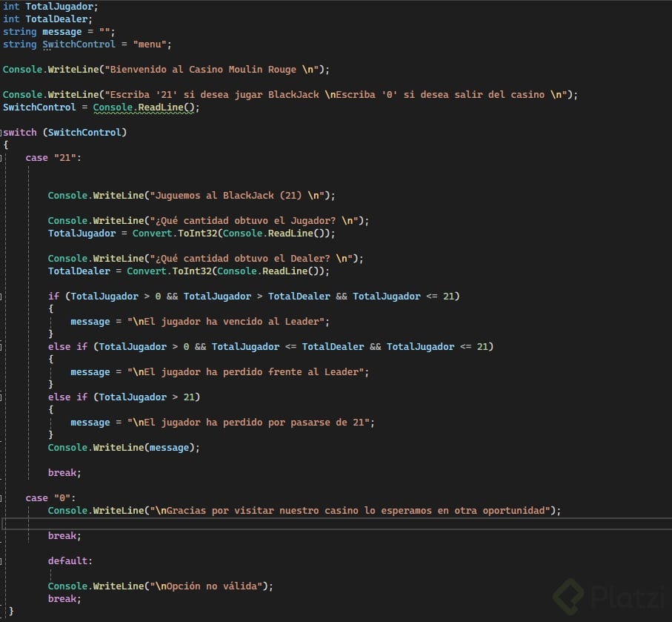Collapse the case "0": section
The image size is (672, 622).
pyautogui.click(x=1, y=497)
